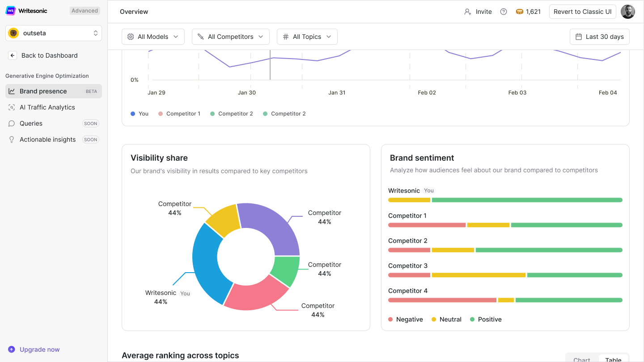
Task: Click Upgrade now link
Action: 39,349
